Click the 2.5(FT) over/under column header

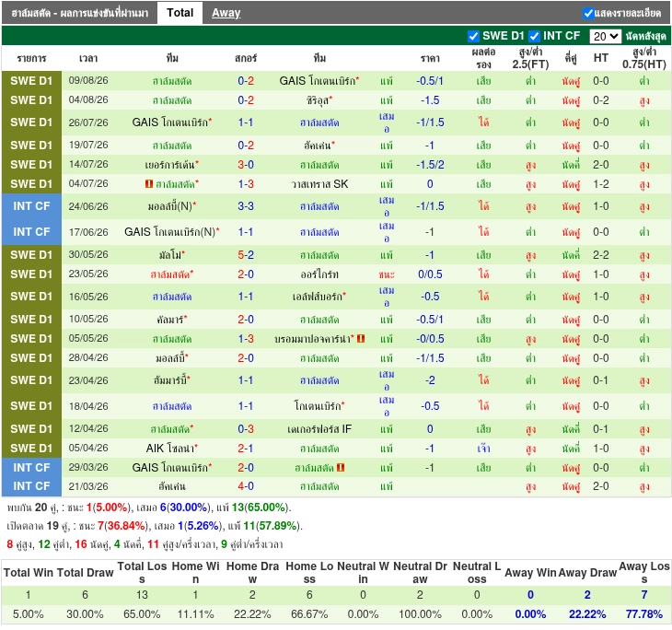tap(530, 58)
